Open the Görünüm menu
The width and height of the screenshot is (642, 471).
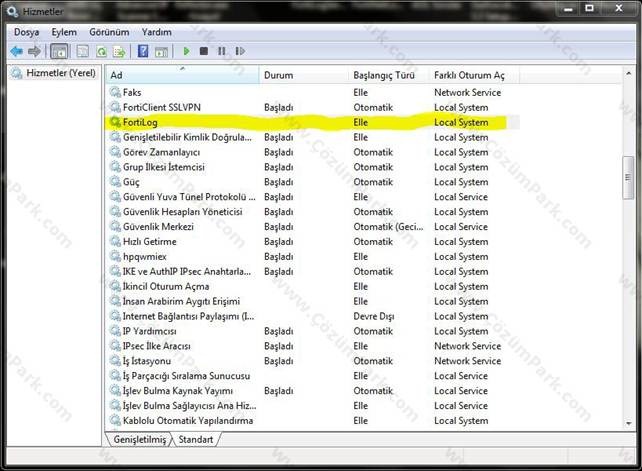pos(109,32)
